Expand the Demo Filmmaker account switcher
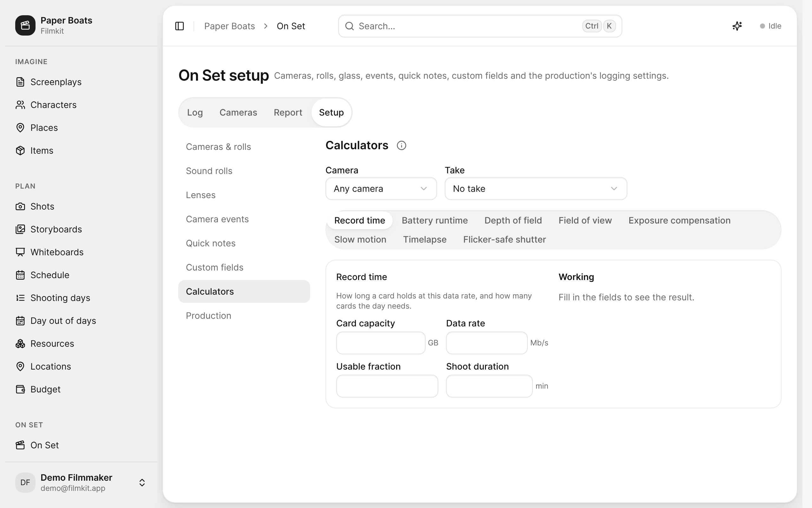Image resolution: width=812 pixels, height=508 pixels. click(x=142, y=483)
